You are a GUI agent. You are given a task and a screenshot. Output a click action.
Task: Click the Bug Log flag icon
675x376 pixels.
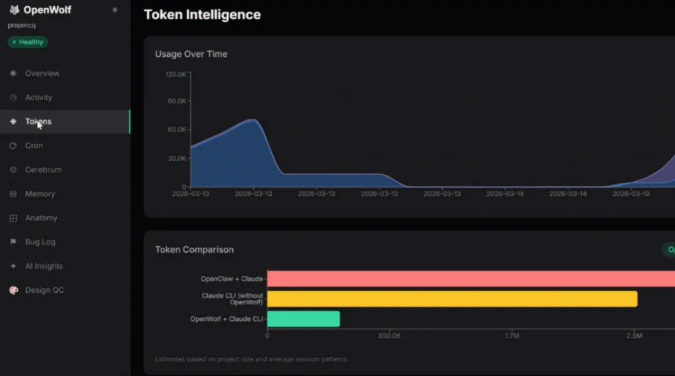pyautogui.click(x=13, y=242)
